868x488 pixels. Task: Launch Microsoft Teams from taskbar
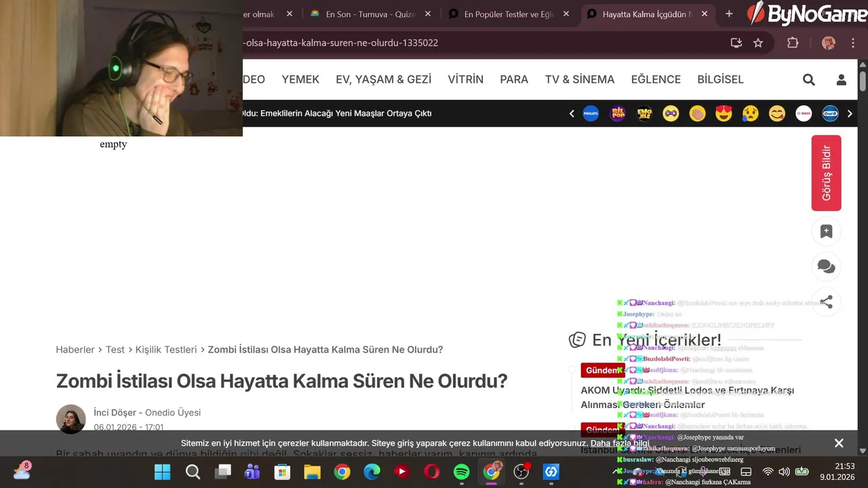click(252, 472)
